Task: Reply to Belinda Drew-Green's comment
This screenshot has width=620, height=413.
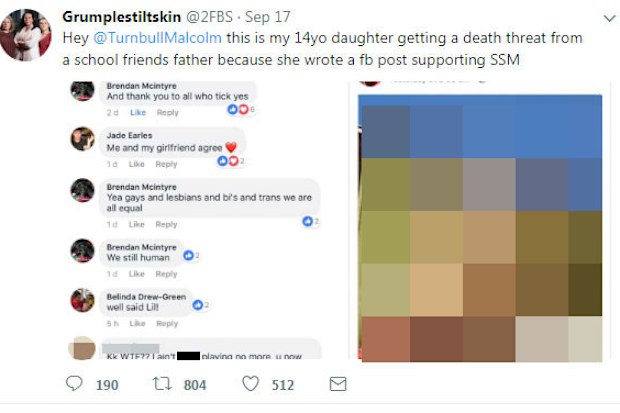Action: [167, 324]
